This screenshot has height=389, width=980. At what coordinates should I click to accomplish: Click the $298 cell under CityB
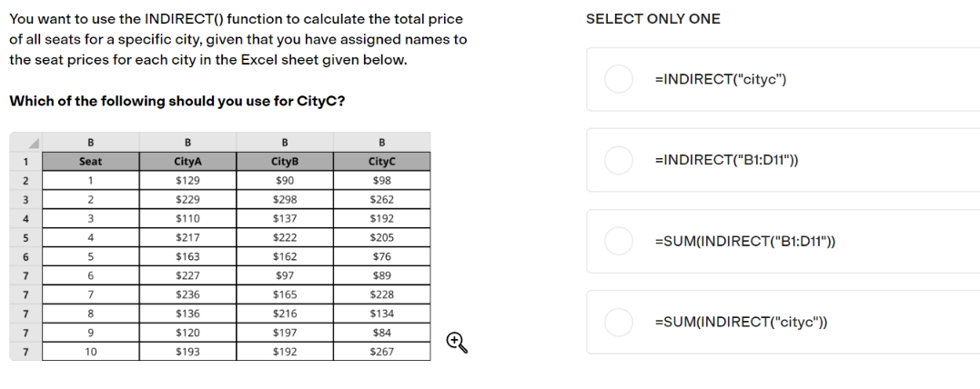pos(285,200)
